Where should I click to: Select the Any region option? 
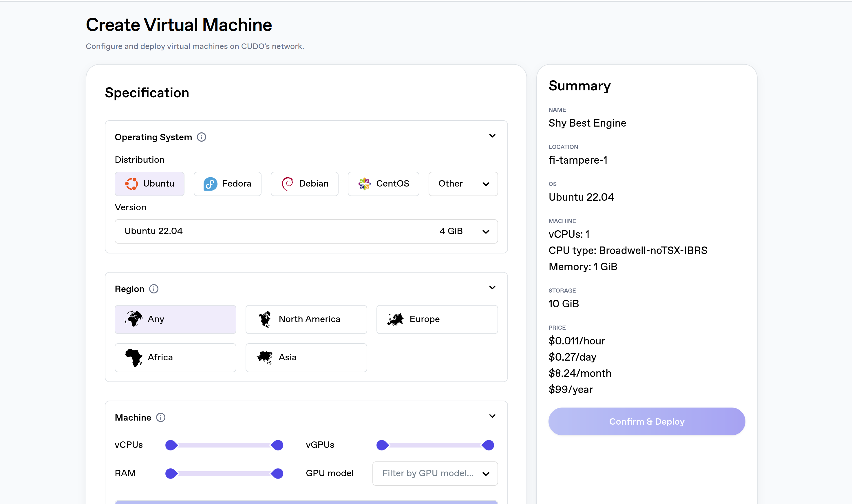[175, 319]
